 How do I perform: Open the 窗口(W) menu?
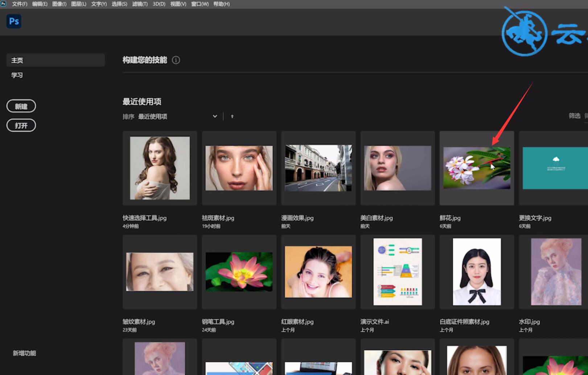point(200,4)
